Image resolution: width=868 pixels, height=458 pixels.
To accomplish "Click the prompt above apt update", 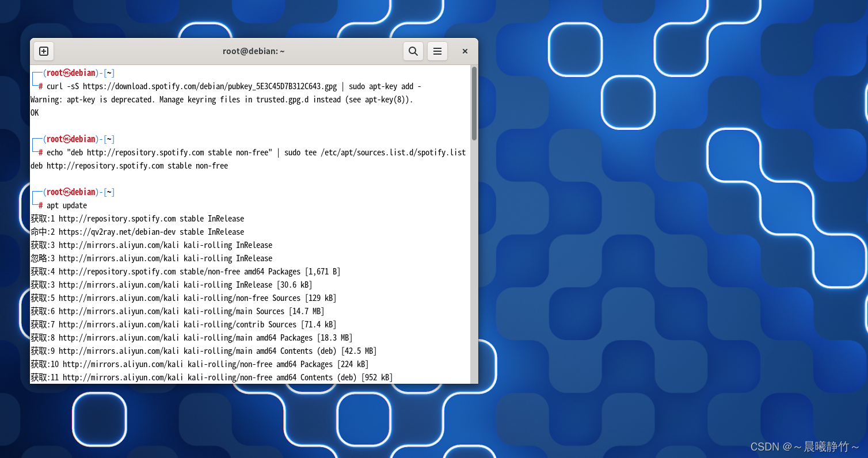I will coord(74,192).
